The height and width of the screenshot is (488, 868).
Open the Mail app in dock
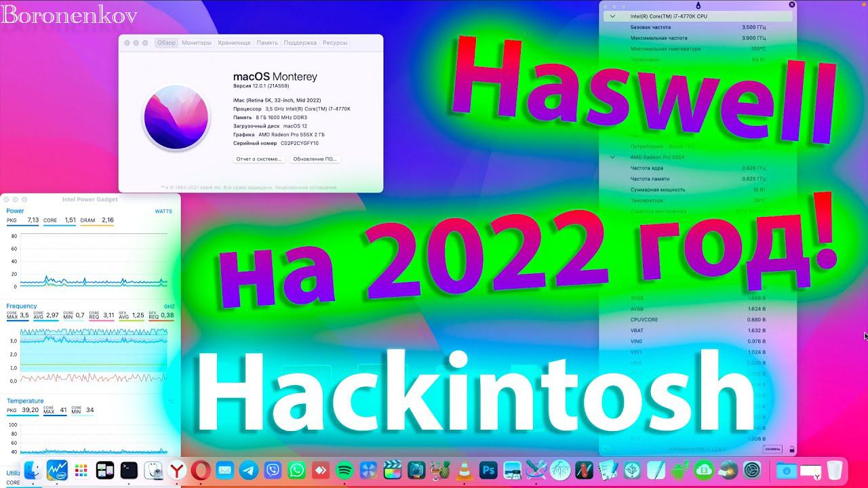click(x=224, y=470)
